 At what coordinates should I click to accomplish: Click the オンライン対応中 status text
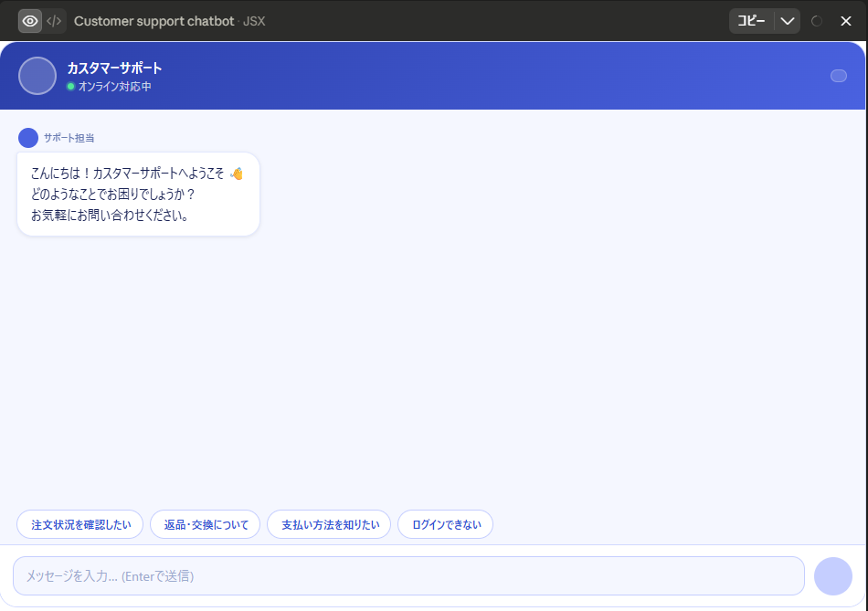pyautogui.click(x=114, y=87)
